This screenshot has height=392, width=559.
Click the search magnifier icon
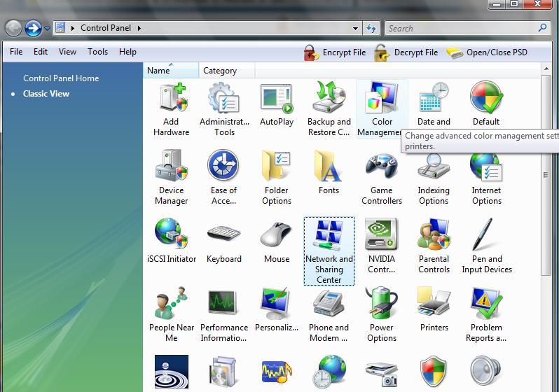tap(543, 28)
